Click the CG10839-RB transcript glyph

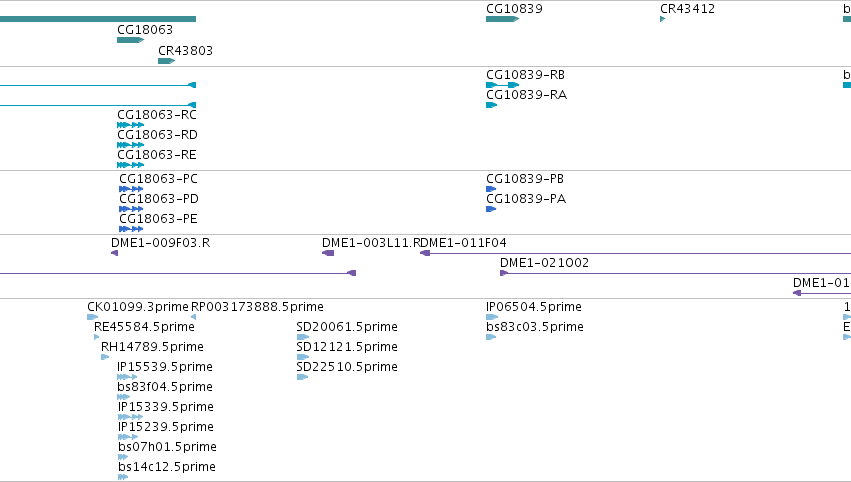503,85
